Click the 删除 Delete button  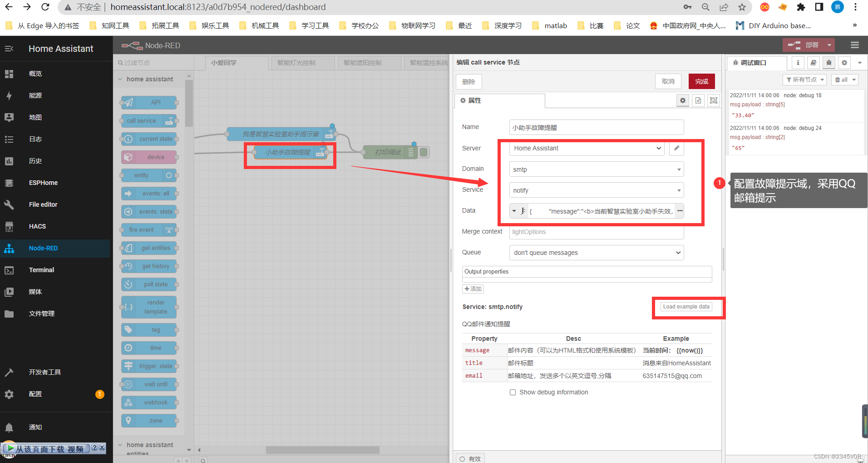coord(469,82)
